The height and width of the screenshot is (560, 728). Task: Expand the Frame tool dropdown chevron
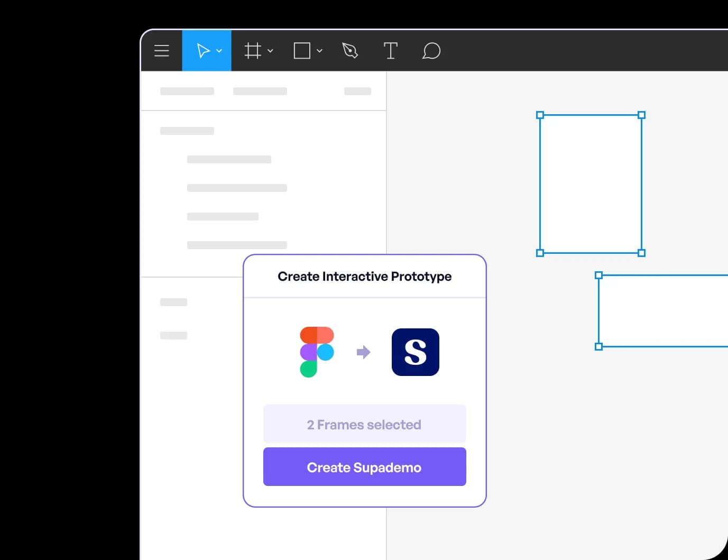point(270,51)
